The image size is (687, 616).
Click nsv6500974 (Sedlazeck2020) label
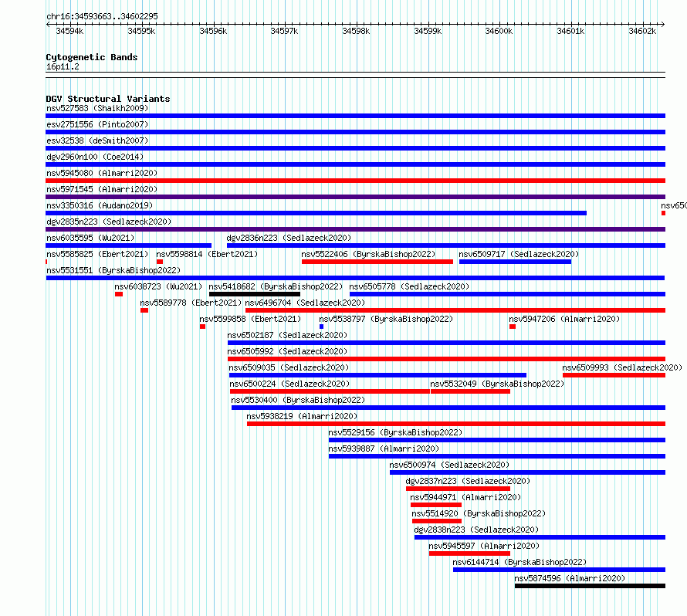(449, 465)
